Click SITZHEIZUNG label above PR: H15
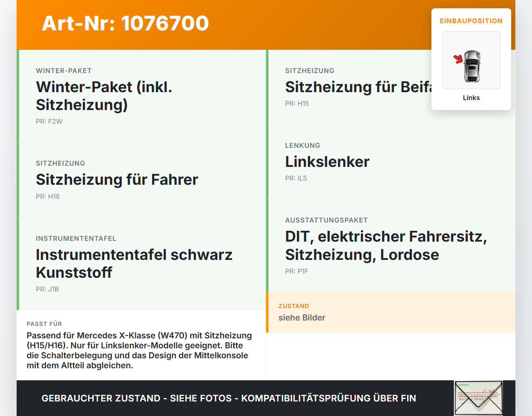 click(x=310, y=71)
